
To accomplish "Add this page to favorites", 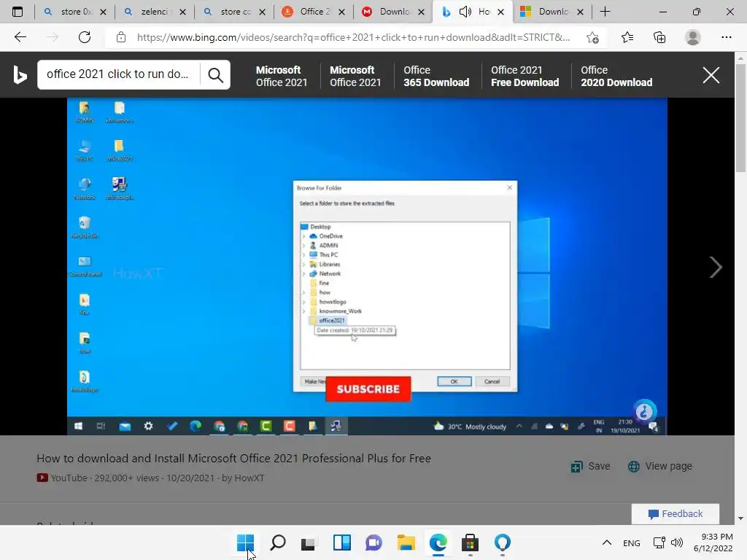I will [592, 37].
